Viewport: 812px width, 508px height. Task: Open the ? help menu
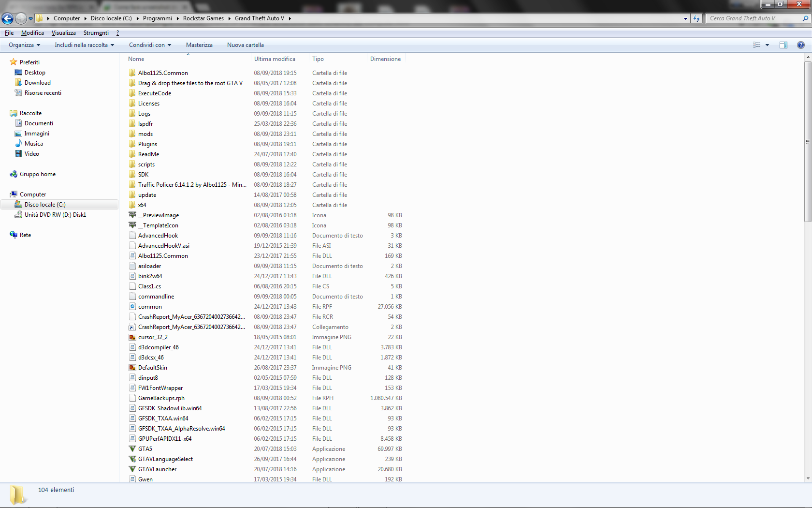117,33
